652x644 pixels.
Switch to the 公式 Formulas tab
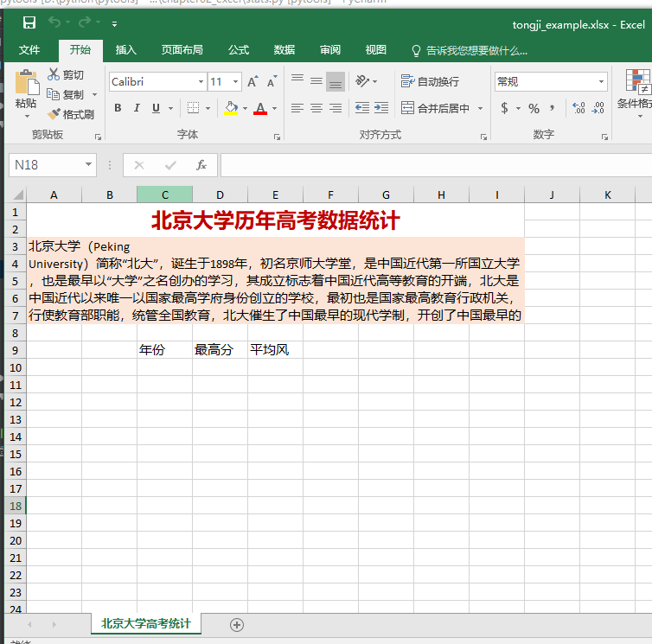pos(239,50)
